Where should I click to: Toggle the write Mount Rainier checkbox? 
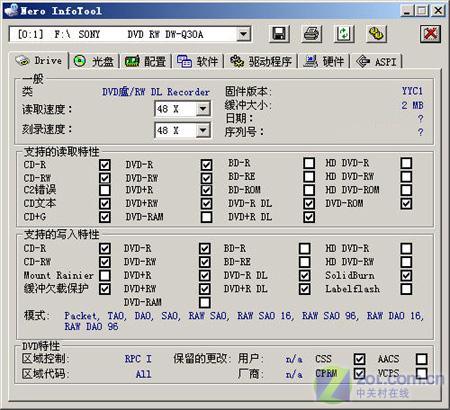pyautogui.click(x=105, y=275)
